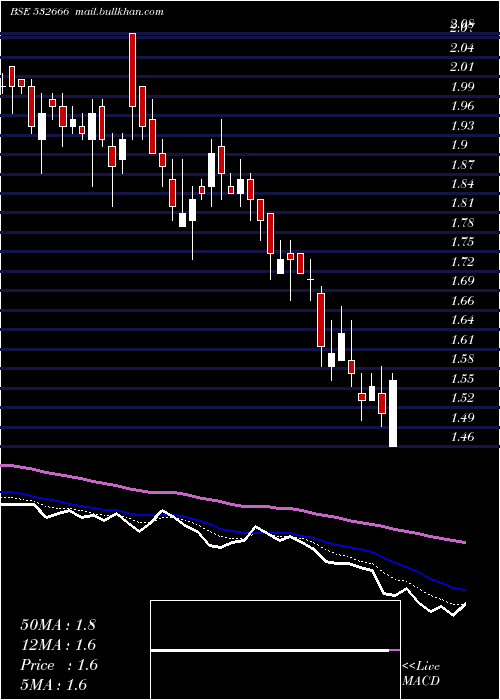Click the 1.55 price axis label

click(462, 378)
